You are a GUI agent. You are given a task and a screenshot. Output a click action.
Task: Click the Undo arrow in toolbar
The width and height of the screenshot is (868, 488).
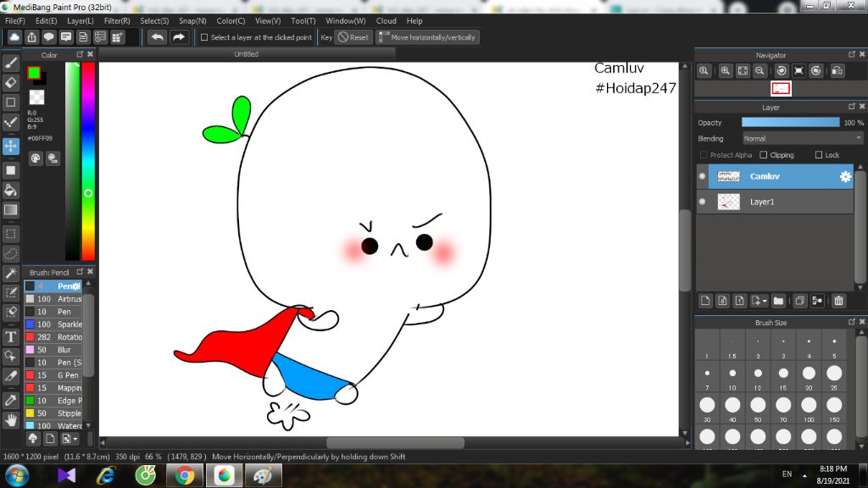coord(157,37)
